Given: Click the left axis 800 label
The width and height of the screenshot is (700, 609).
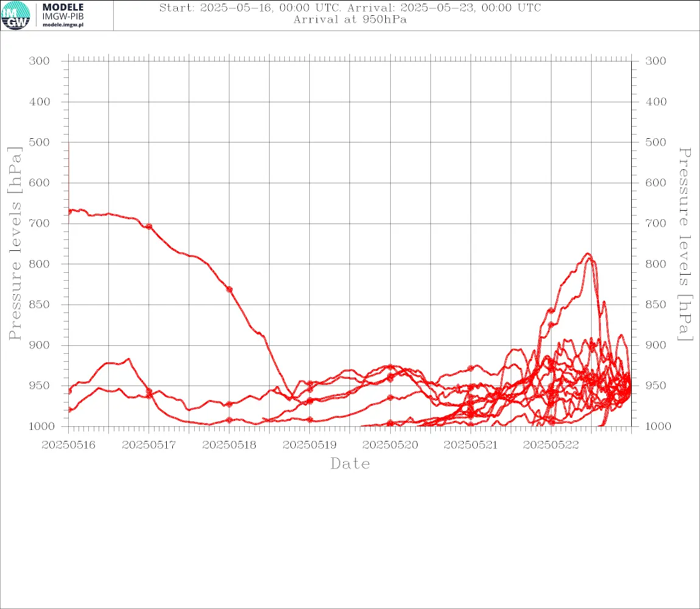Looking at the screenshot, I should pyautogui.click(x=40, y=264).
